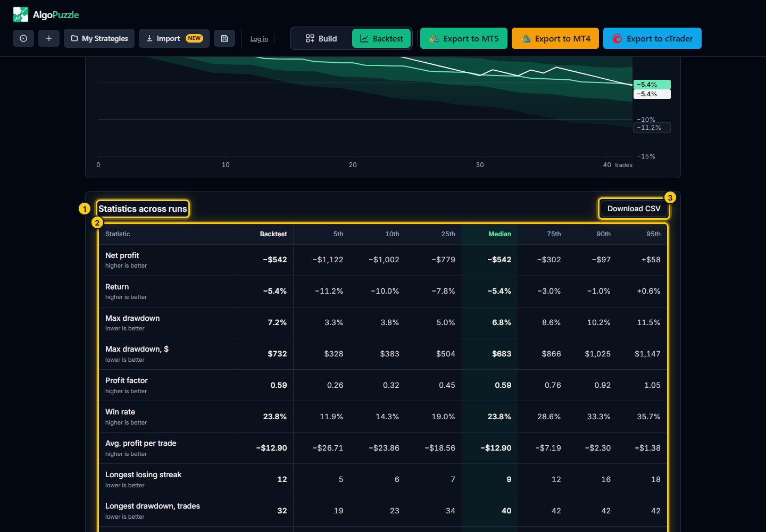Click the circular target icon button
Viewport: 766px width, 532px height.
(x=23, y=38)
